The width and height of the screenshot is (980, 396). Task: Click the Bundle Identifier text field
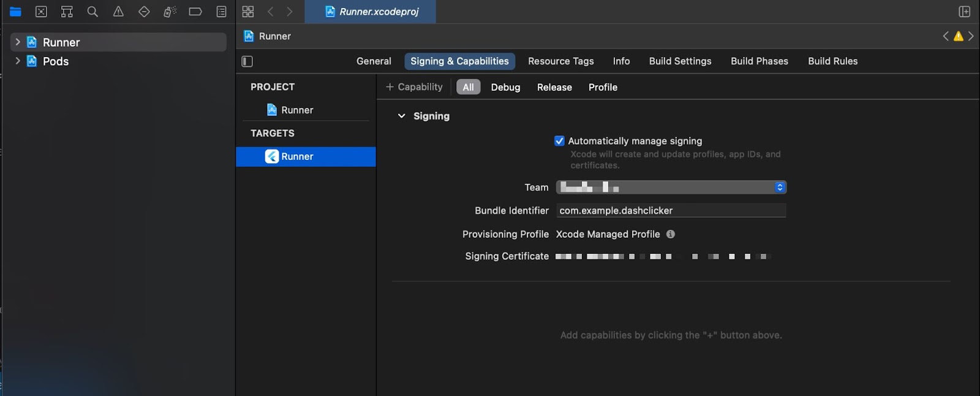point(671,211)
